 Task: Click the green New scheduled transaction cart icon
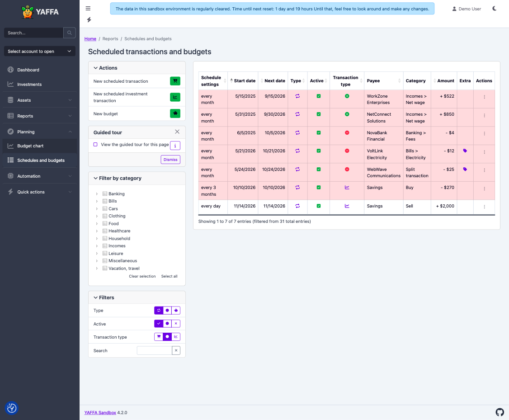pyautogui.click(x=175, y=81)
